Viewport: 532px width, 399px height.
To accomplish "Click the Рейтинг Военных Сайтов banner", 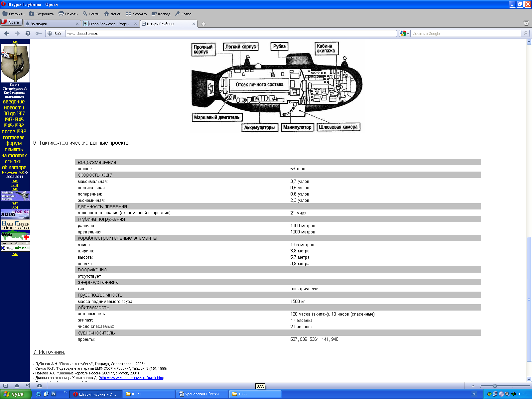I will [x=15, y=196].
